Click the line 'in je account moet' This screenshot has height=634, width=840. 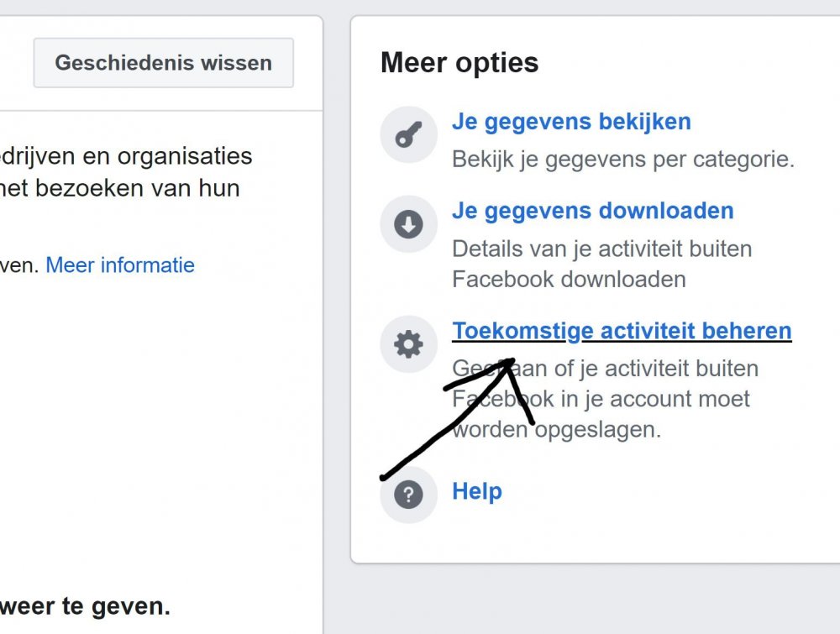coord(655,399)
